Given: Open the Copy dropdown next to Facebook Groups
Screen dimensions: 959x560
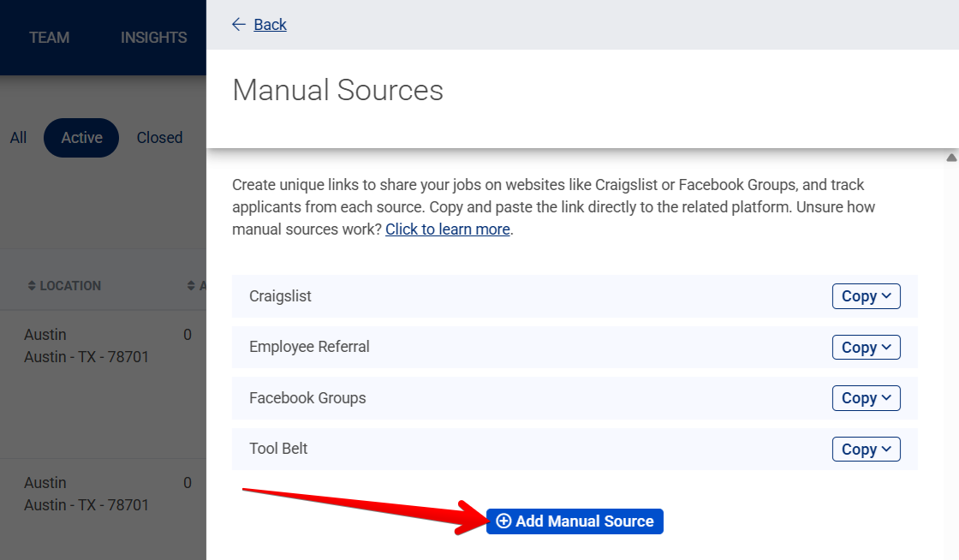Looking at the screenshot, I should point(888,397).
